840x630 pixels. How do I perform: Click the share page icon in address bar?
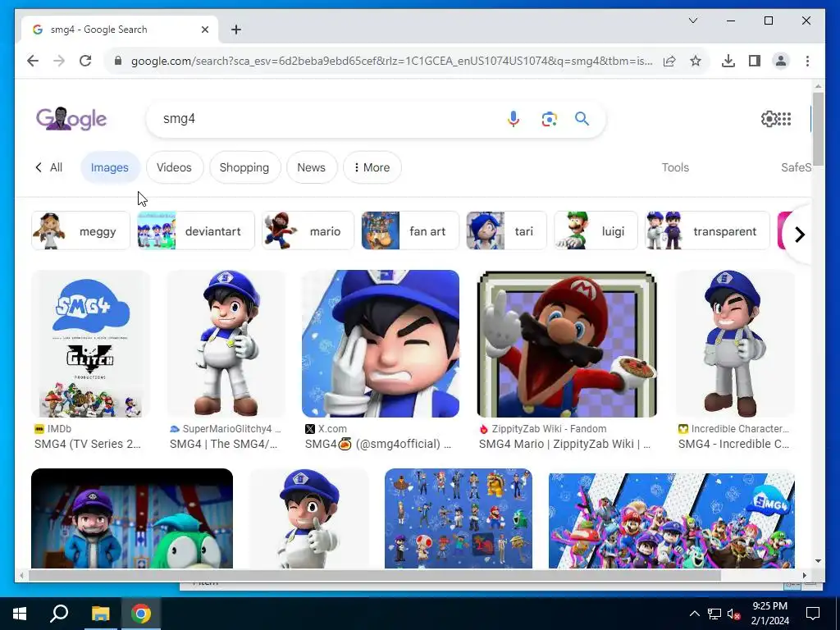669,61
